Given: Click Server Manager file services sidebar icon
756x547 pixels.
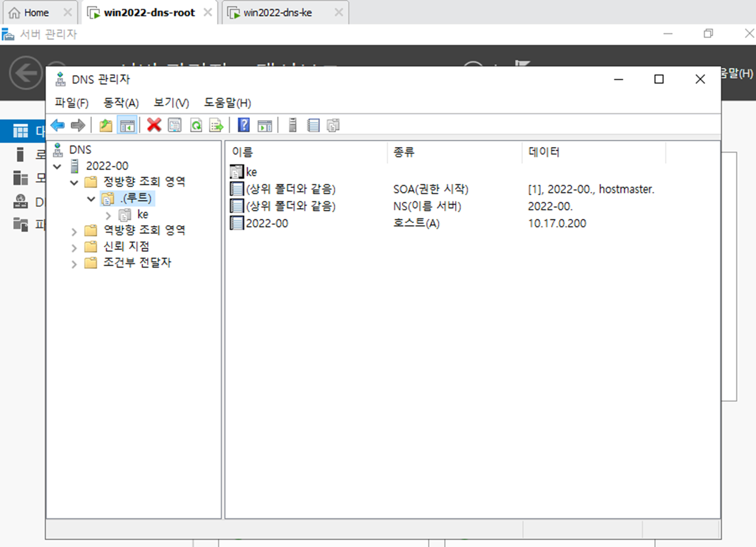Looking at the screenshot, I should point(21,224).
